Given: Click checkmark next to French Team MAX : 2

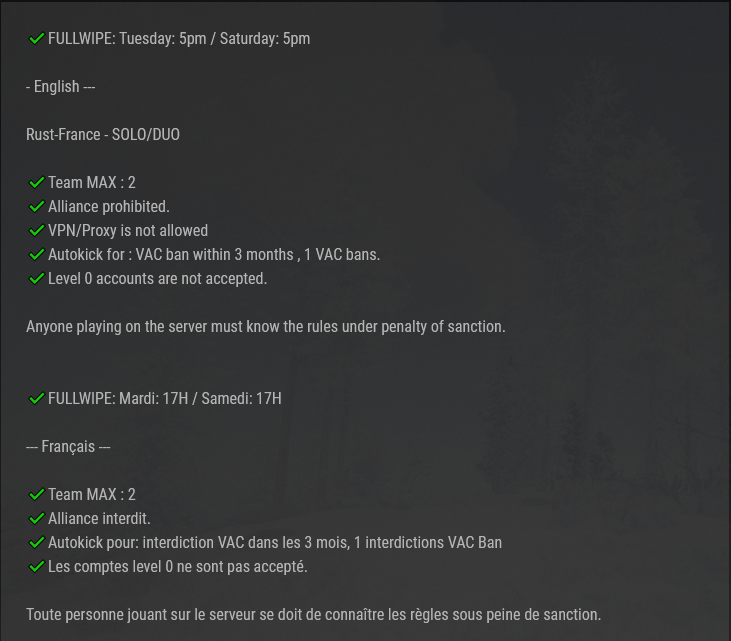Looking at the screenshot, I should pyautogui.click(x=36, y=495).
